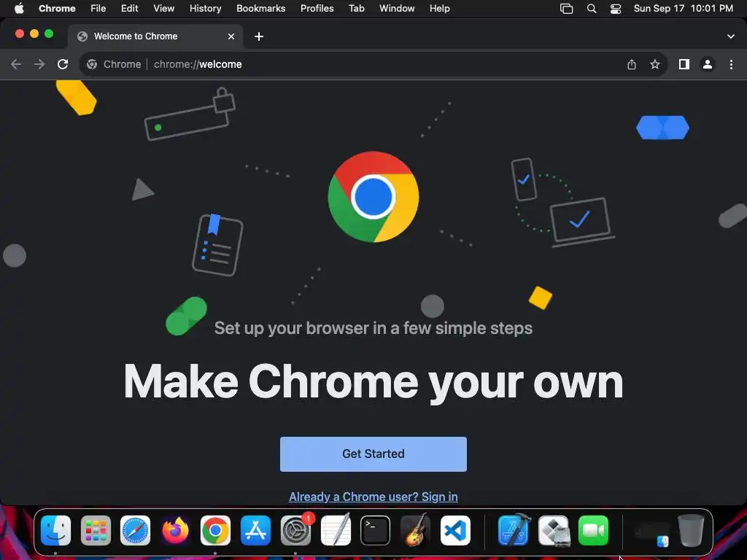Open Spotlight search in menu bar
This screenshot has height=560, width=747.
pyautogui.click(x=591, y=9)
